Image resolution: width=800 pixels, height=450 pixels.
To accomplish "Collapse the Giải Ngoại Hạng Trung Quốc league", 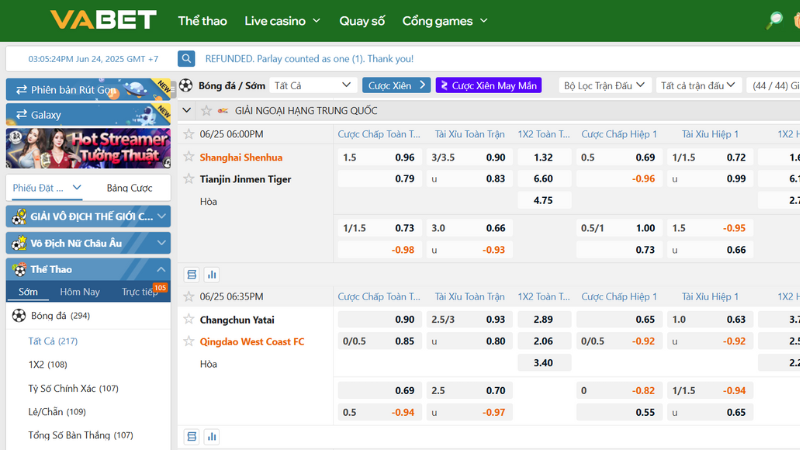I will (x=187, y=110).
